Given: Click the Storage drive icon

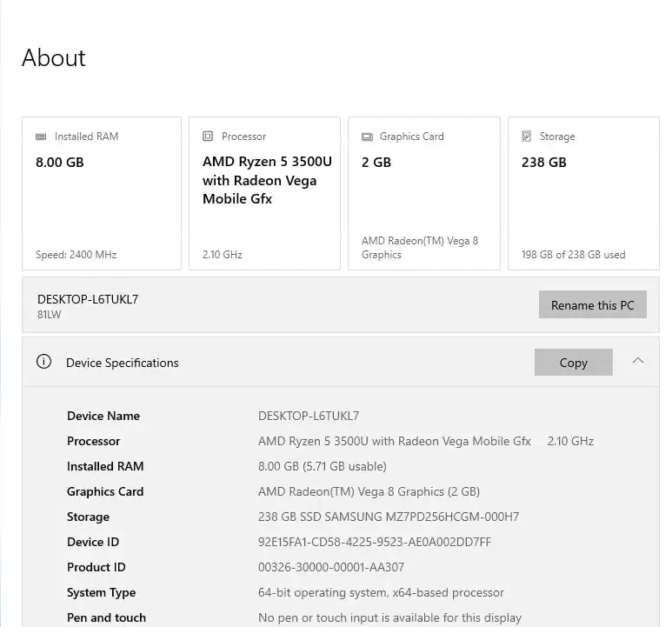Looking at the screenshot, I should click(x=527, y=137).
